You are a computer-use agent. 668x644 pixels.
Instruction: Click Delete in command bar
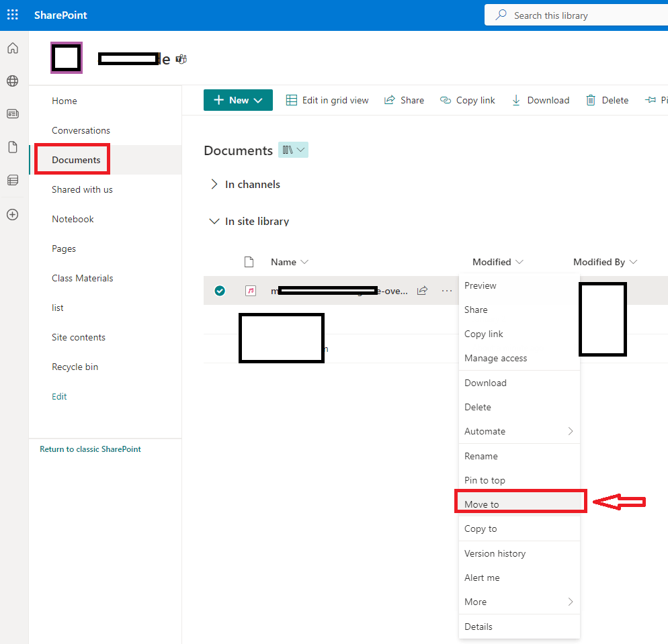607,100
